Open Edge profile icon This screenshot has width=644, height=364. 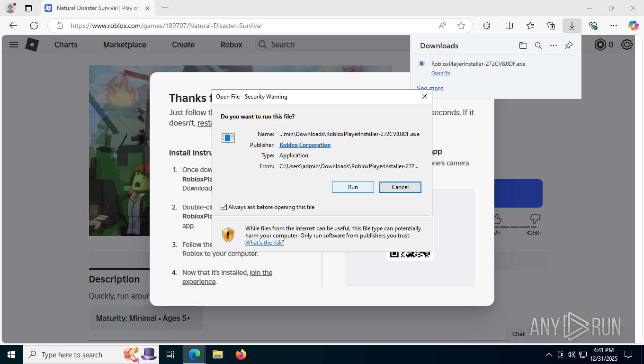tap(10, 8)
